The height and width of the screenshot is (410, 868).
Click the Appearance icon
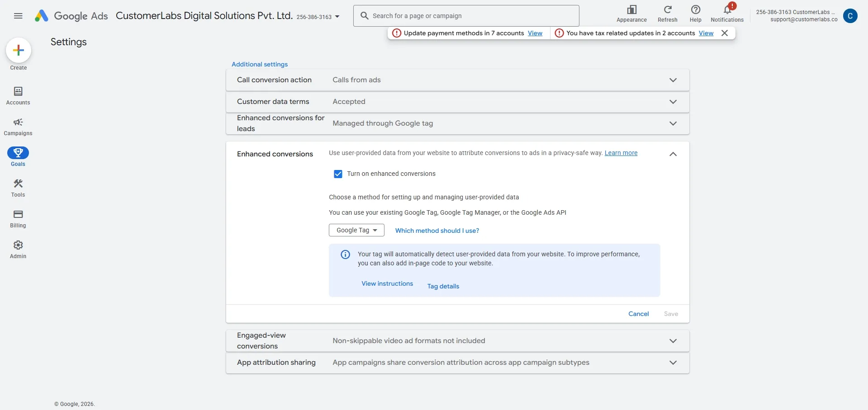[x=632, y=9]
